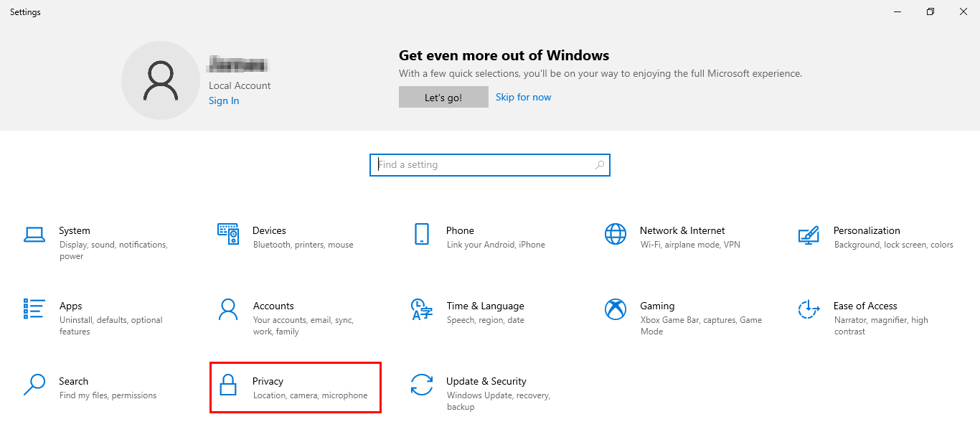Screen dimensions: 980x432
Task: Focus the Find a setting search field
Action: pyautogui.click(x=490, y=165)
